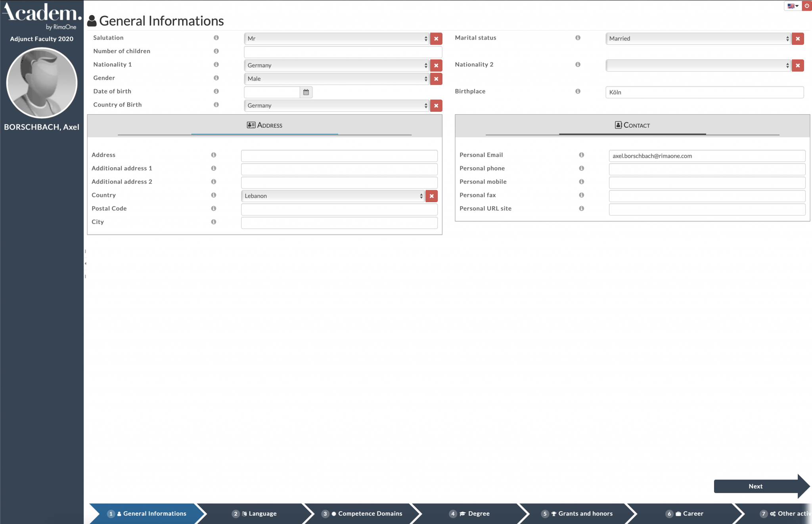
Task: Clear the Nationality 1 selection
Action: tap(436, 65)
